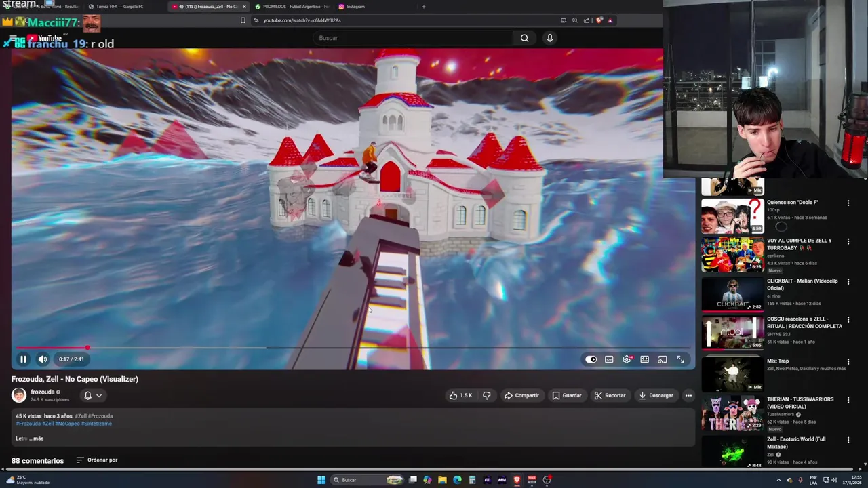Viewport: 868px width, 488px height.
Task: Turn on subtitles with the captions icon
Action: coord(609,359)
